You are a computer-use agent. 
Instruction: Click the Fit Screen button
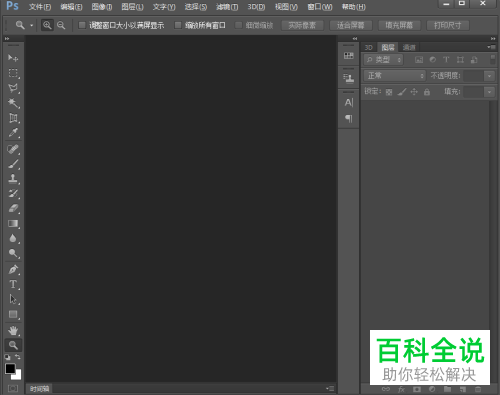[x=351, y=25]
